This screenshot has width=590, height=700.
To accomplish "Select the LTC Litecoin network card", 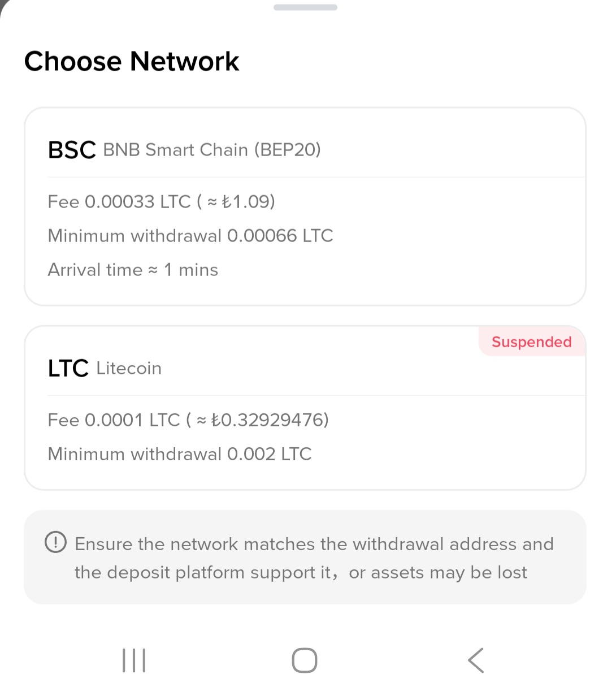I will pos(305,408).
